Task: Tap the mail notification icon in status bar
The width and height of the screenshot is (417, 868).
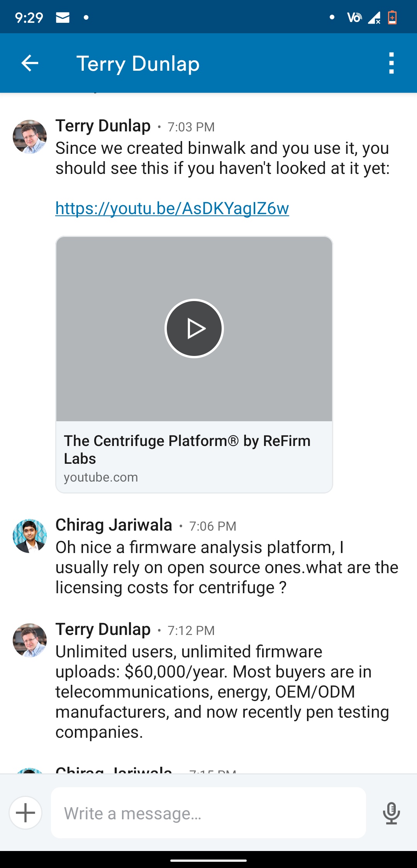Action: click(63, 17)
